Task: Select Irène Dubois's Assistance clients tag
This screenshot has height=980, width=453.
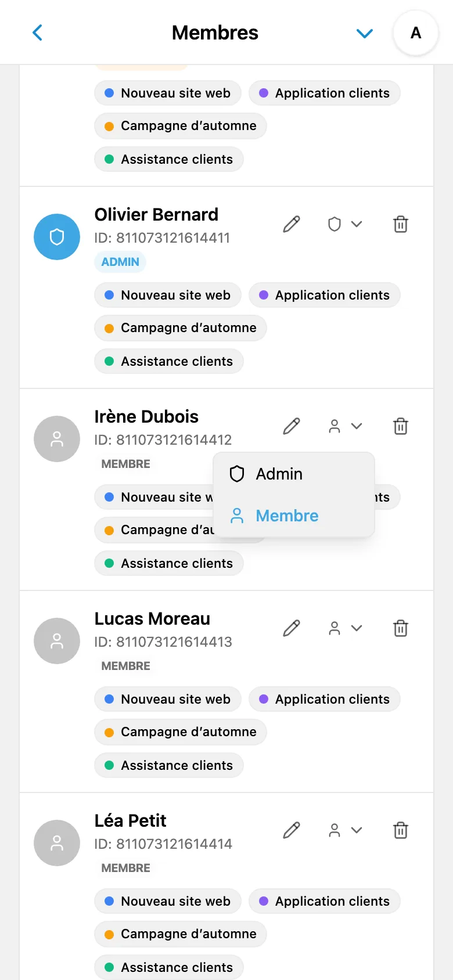Action: 169,563
